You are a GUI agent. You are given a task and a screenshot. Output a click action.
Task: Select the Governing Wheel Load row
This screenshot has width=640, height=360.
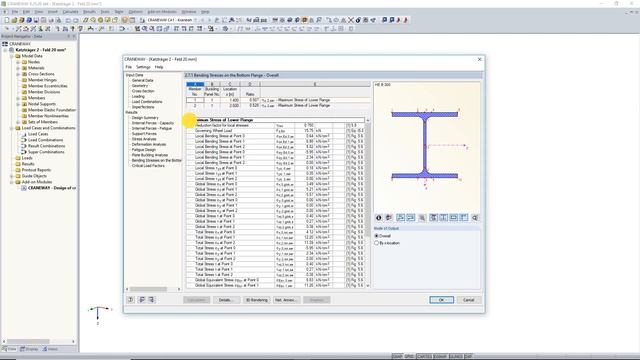pos(276,131)
